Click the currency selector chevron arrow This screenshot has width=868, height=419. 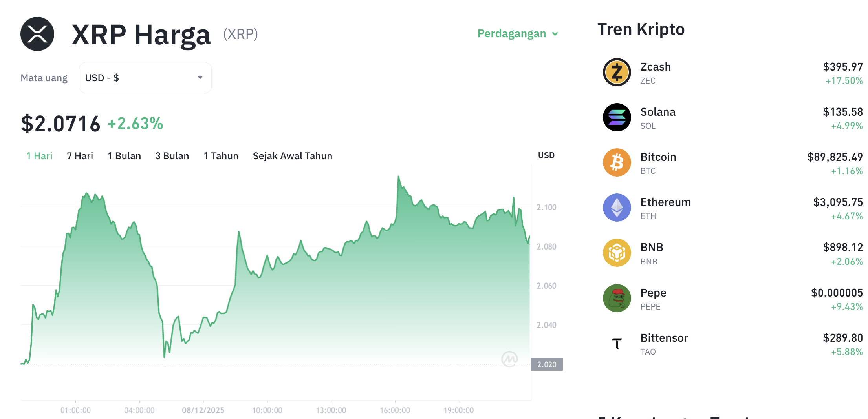pos(200,77)
